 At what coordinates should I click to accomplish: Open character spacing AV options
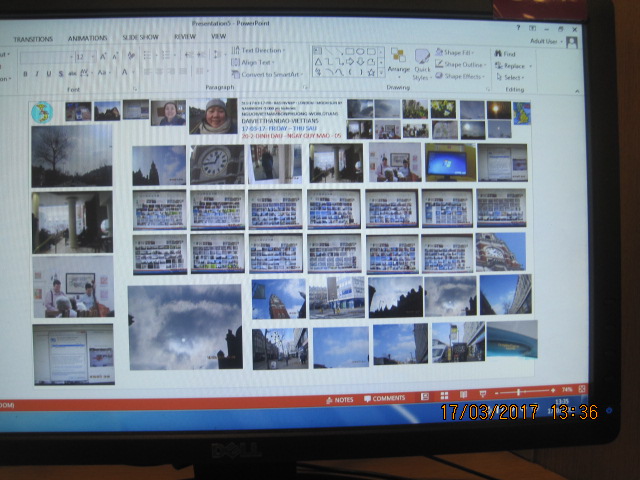(x=84, y=73)
